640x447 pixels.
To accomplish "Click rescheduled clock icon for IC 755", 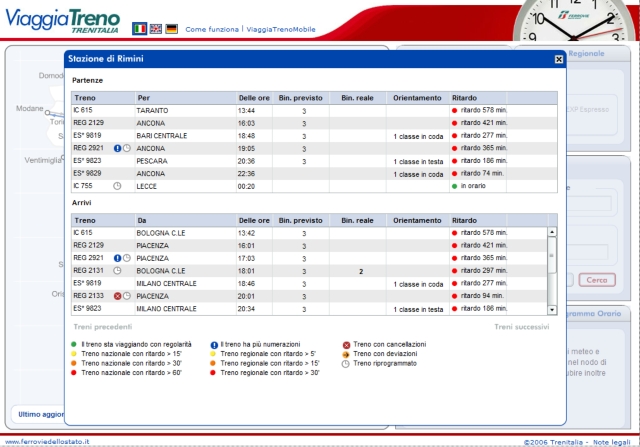I will click(117, 185).
